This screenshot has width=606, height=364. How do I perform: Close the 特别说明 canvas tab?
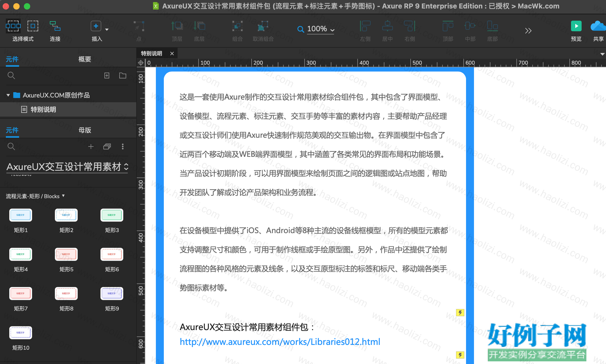pyautogui.click(x=172, y=54)
